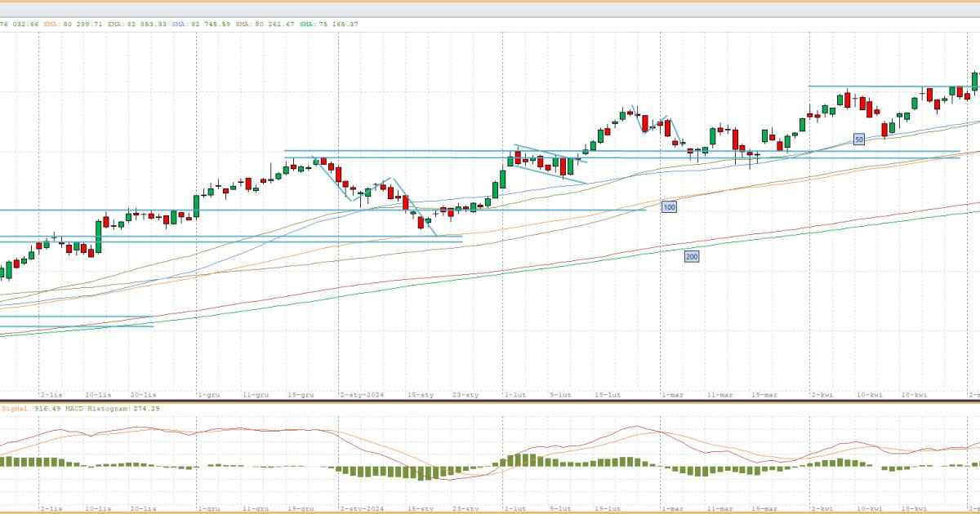
Task: Select the orange EMA 80 288.71 legend
Action: [x=73, y=24]
